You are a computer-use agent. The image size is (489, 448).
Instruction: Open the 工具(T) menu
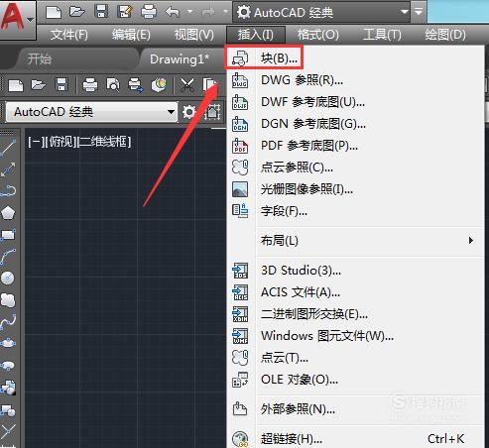click(382, 35)
